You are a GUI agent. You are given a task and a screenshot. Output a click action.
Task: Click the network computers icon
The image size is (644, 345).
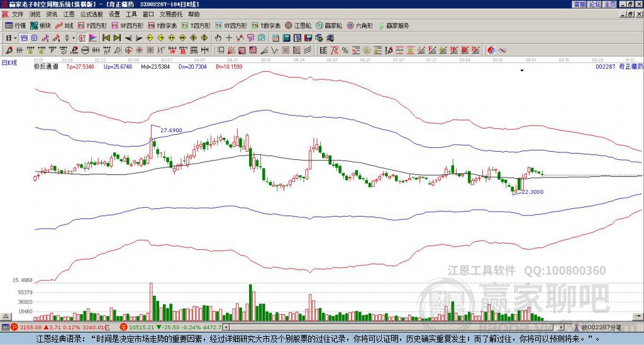pos(319,38)
